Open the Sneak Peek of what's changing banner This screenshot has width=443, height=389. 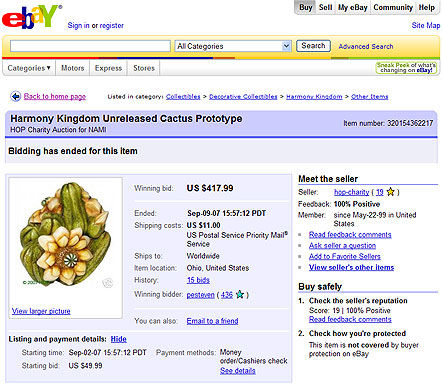coord(406,68)
